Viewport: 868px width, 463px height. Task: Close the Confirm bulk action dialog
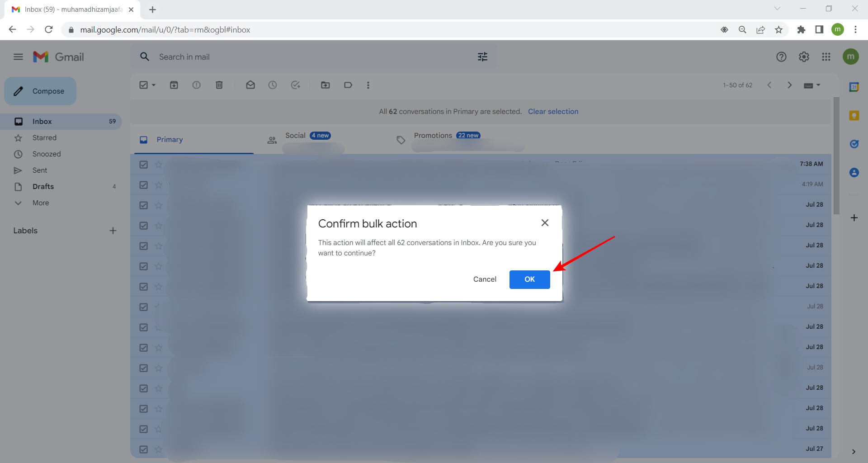pyautogui.click(x=545, y=223)
